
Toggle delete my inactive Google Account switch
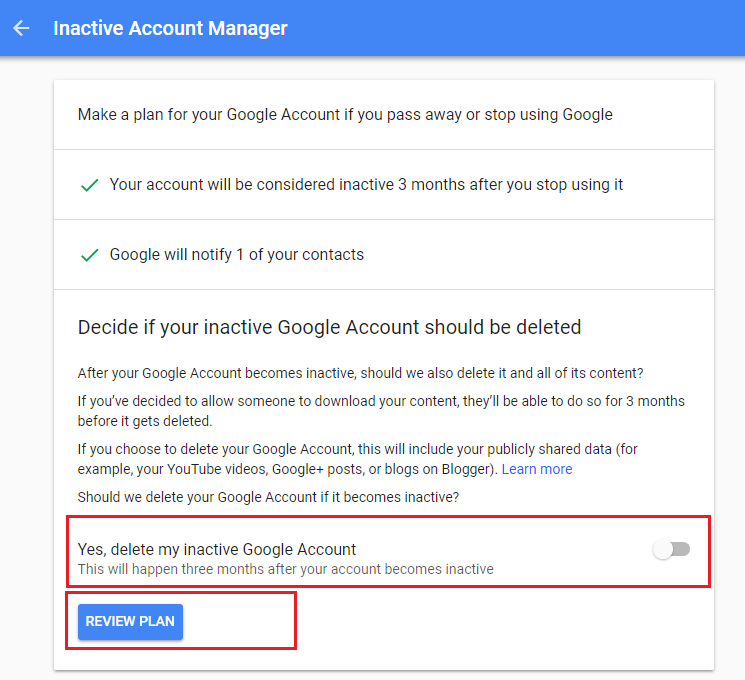(671, 550)
